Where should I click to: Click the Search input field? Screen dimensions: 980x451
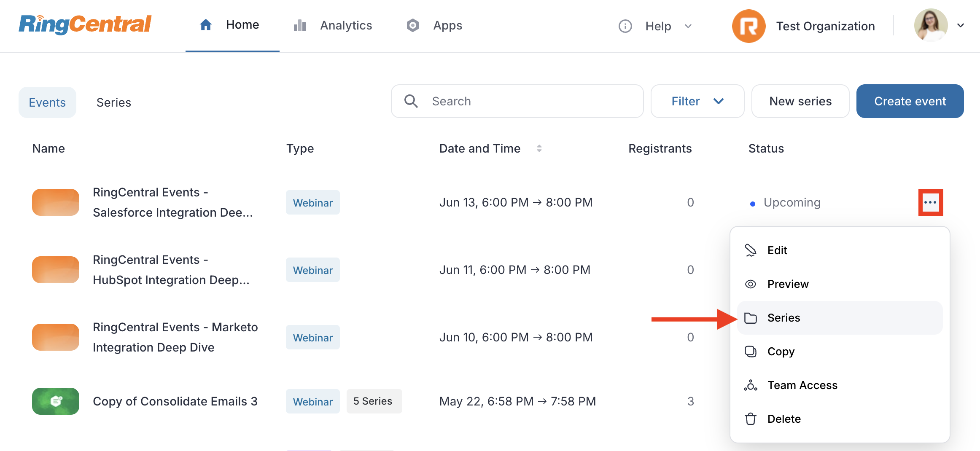[x=517, y=101]
